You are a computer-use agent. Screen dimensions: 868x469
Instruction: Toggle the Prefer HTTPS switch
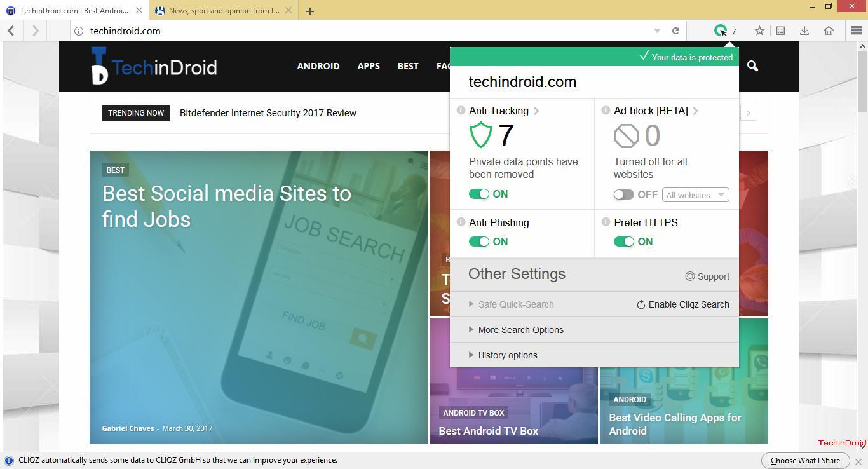[x=624, y=241]
